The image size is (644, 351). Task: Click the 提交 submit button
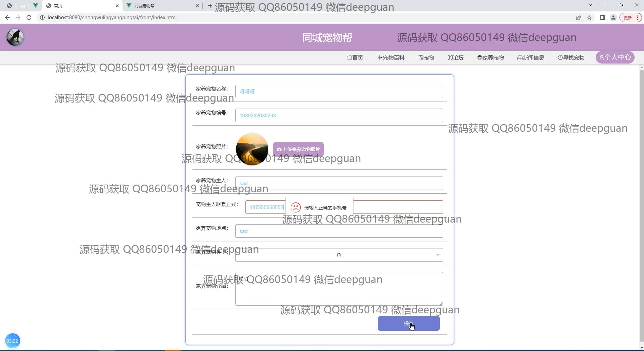tap(408, 323)
